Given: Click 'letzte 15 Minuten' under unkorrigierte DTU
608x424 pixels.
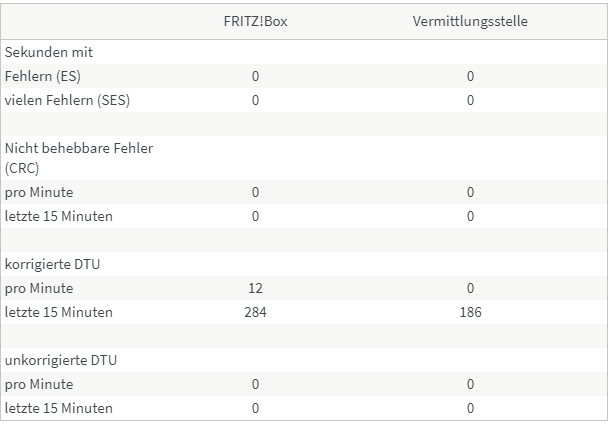Looking at the screenshot, I should pos(59,408).
